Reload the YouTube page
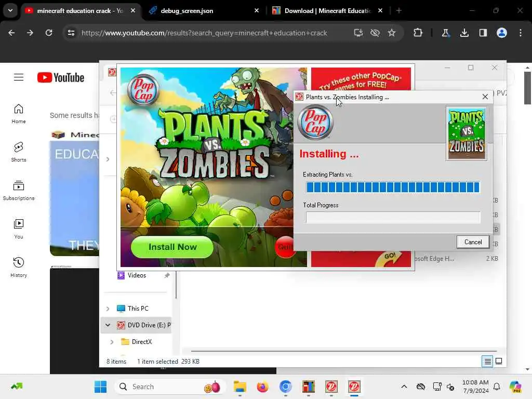The height and width of the screenshot is (399, 532). (49, 33)
